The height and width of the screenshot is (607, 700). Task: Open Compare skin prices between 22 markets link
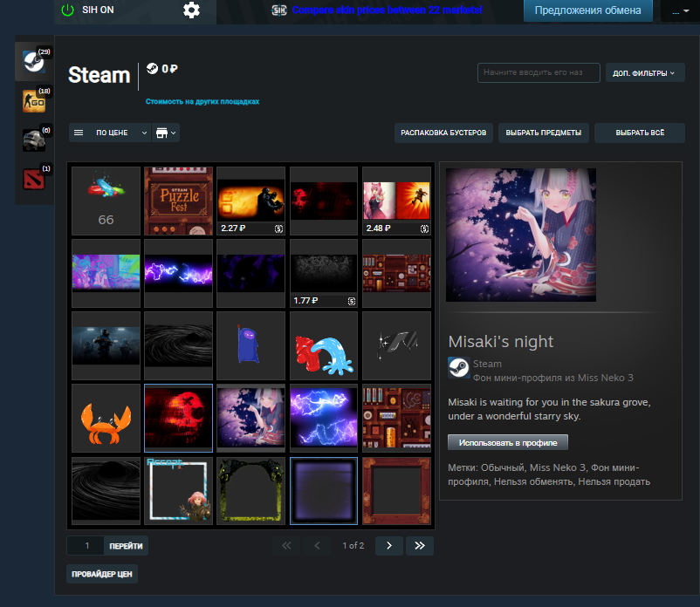(x=387, y=10)
